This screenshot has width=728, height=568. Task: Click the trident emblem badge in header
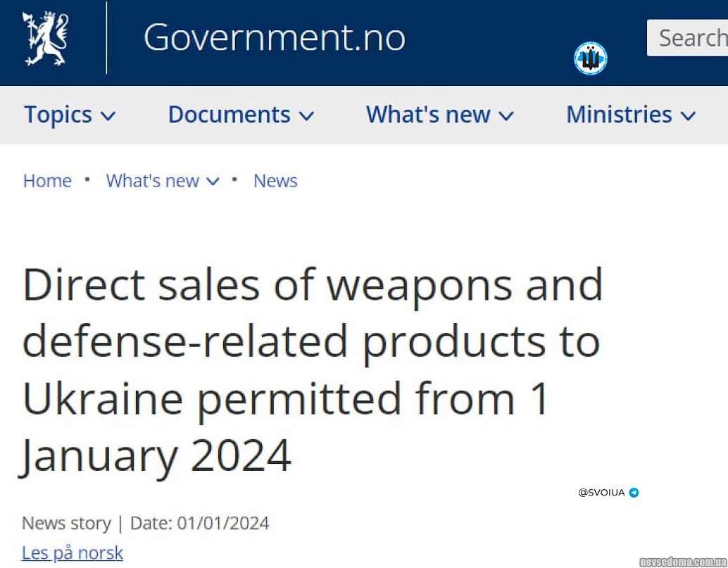click(x=590, y=58)
